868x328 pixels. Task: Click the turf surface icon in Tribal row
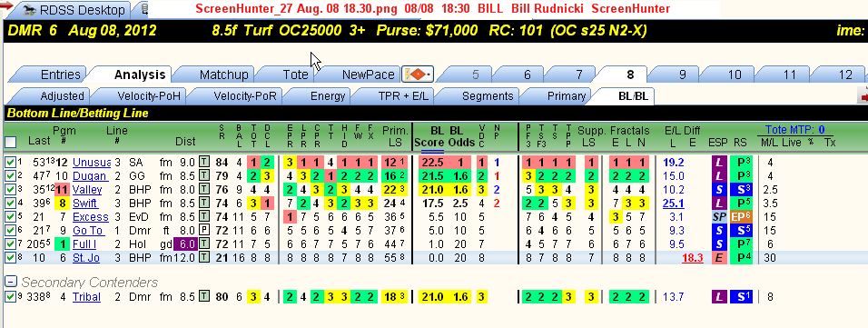coord(204,297)
